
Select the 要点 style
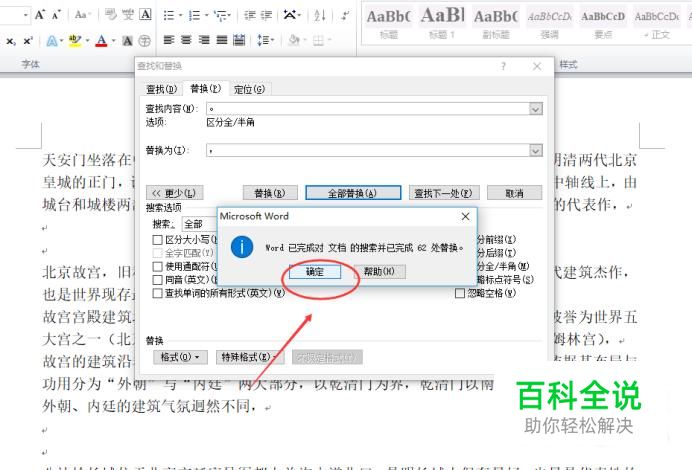pyautogui.click(x=603, y=23)
